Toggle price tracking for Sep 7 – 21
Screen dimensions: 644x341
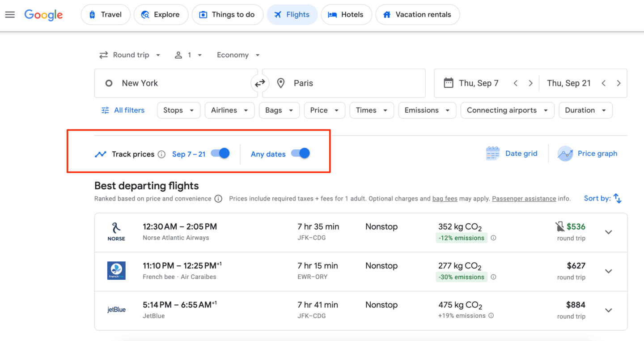pyautogui.click(x=220, y=153)
